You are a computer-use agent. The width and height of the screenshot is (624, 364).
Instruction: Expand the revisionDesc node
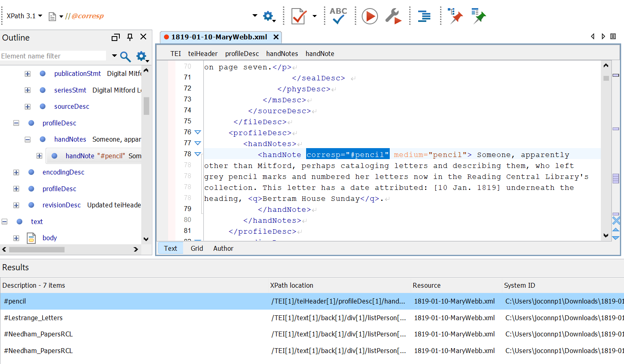click(x=16, y=205)
